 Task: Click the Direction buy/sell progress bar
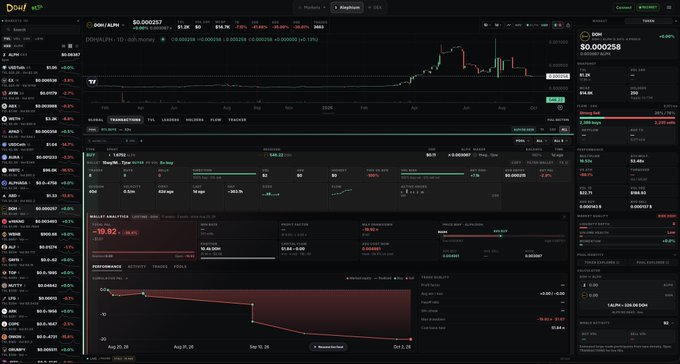coord(225,174)
